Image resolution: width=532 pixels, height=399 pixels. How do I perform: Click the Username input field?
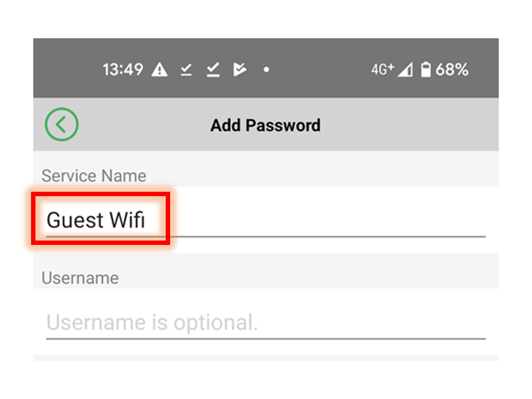click(266, 323)
